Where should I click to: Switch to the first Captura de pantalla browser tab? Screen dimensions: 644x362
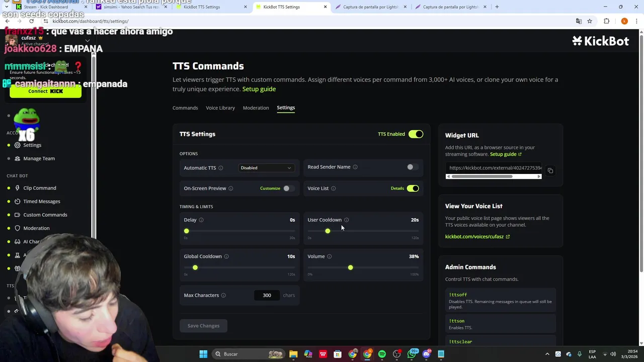(371, 7)
